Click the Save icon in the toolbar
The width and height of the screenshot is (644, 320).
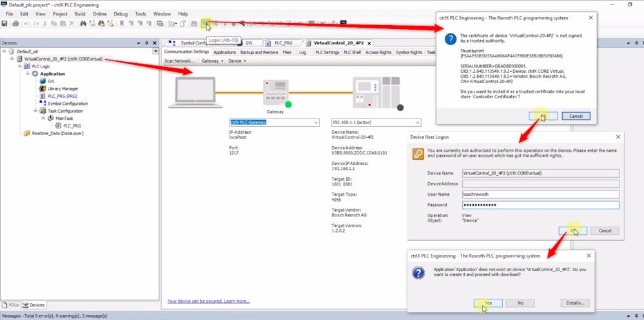(x=5, y=23)
